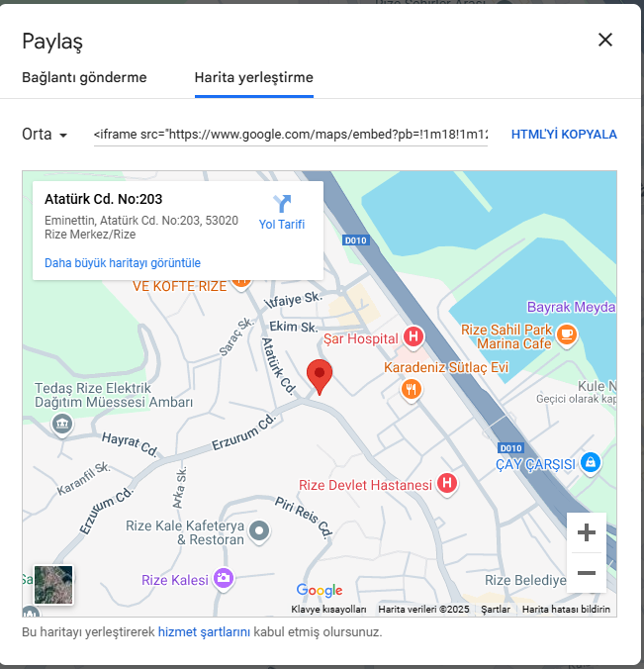Click the ÇAY ÇARŞISI shopping bag icon
This screenshot has width=644, height=669.
click(591, 462)
